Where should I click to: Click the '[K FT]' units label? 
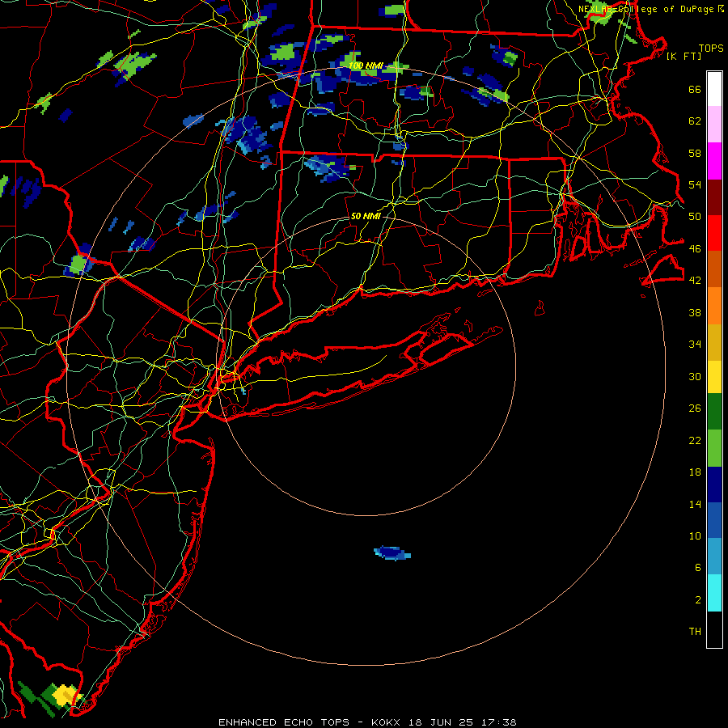tap(684, 57)
